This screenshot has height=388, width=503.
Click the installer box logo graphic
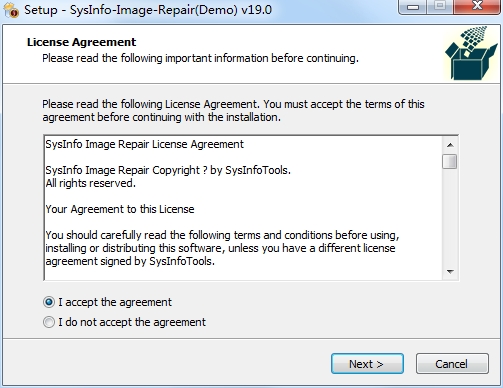coord(471,53)
